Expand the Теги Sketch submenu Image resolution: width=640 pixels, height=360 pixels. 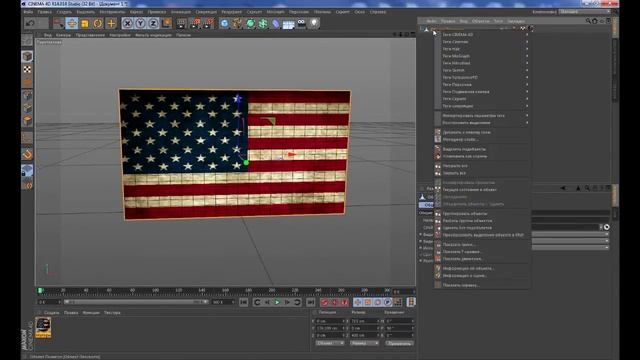[483, 70]
